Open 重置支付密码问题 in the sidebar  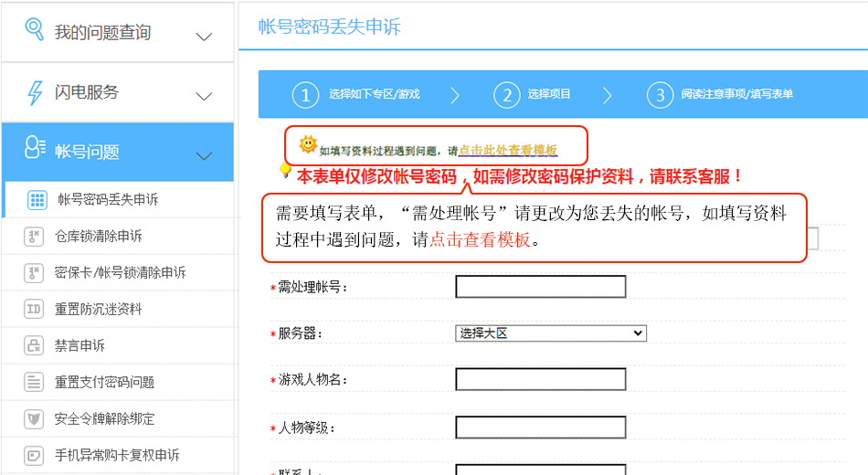[x=104, y=382]
